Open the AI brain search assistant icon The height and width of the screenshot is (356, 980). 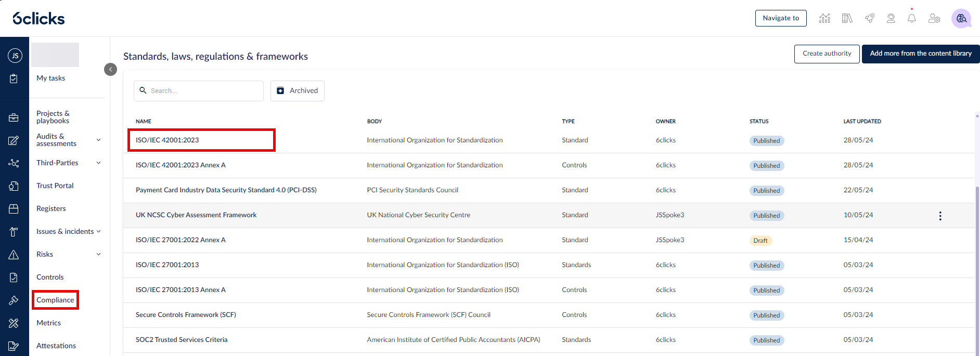tap(961, 18)
